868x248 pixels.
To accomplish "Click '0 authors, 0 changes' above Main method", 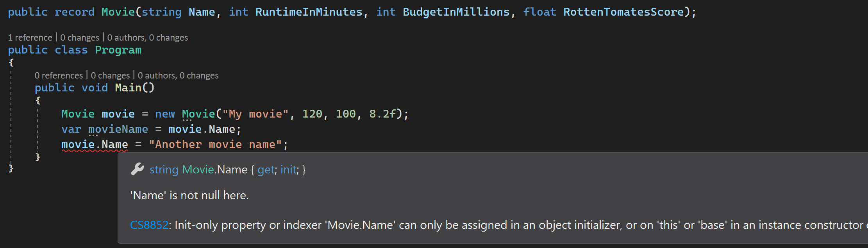I will [179, 75].
